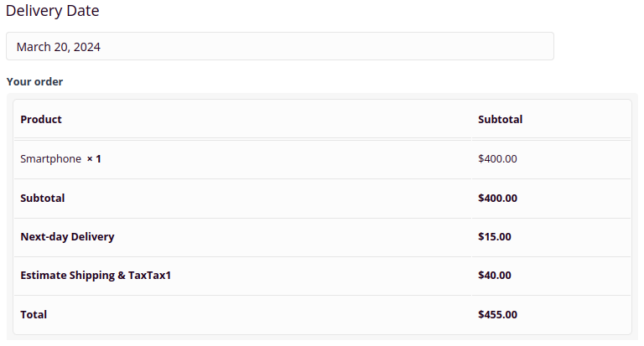This screenshot has width=644, height=346.
Task: Click the Smartphone line price of $400.00
Action: [x=497, y=158]
